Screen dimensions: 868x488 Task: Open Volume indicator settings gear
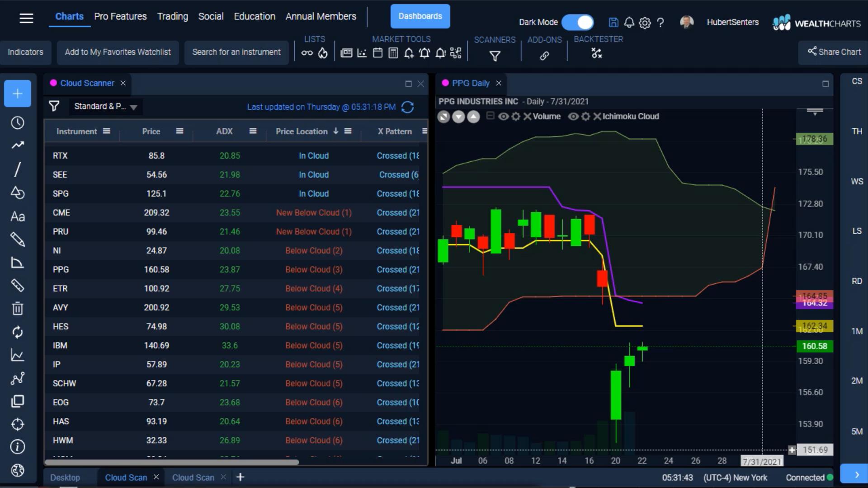click(x=516, y=117)
